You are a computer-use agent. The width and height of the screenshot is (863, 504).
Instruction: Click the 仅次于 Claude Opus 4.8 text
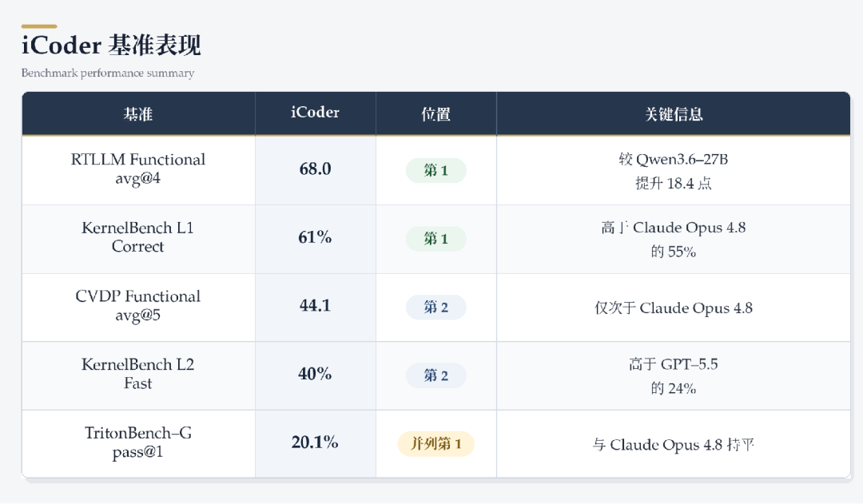[x=674, y=308]
